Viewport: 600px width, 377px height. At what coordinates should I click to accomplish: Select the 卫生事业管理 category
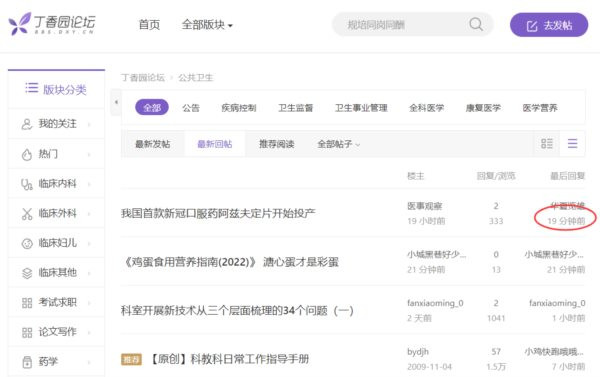pos(361,108)
